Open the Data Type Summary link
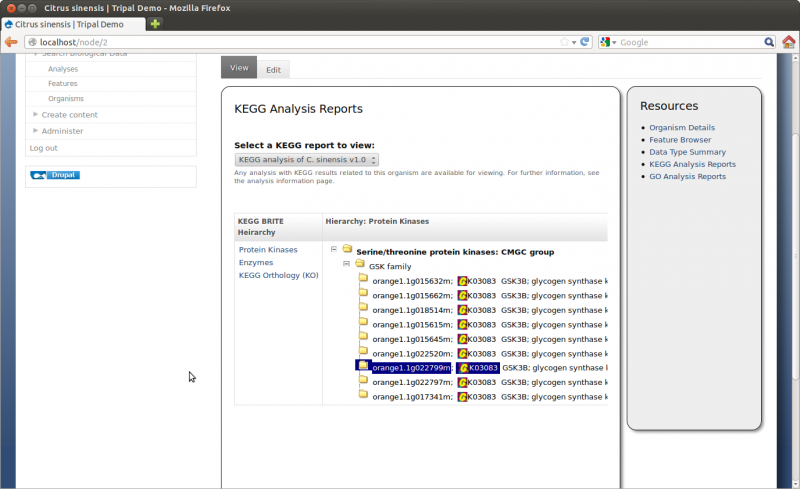The height and width of the screenshot is (489, 800). (x=687, y=152)
